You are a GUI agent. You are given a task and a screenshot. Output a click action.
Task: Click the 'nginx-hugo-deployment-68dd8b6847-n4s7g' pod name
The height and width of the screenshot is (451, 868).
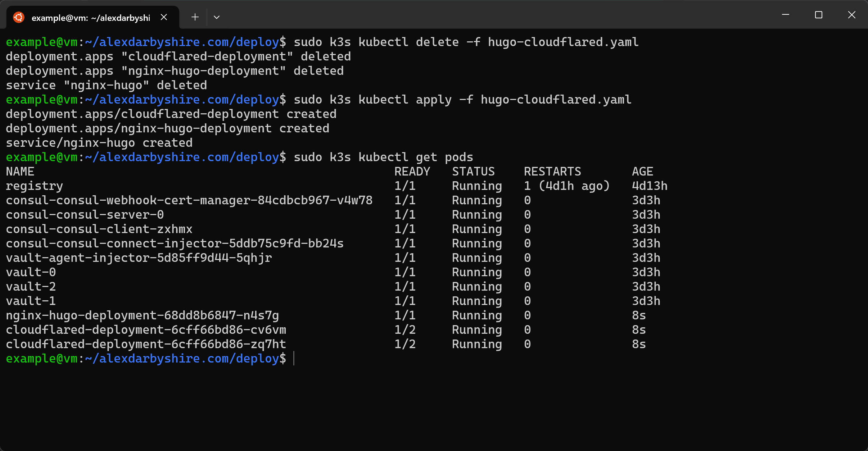pyautogui.click(x=143, y=315)
